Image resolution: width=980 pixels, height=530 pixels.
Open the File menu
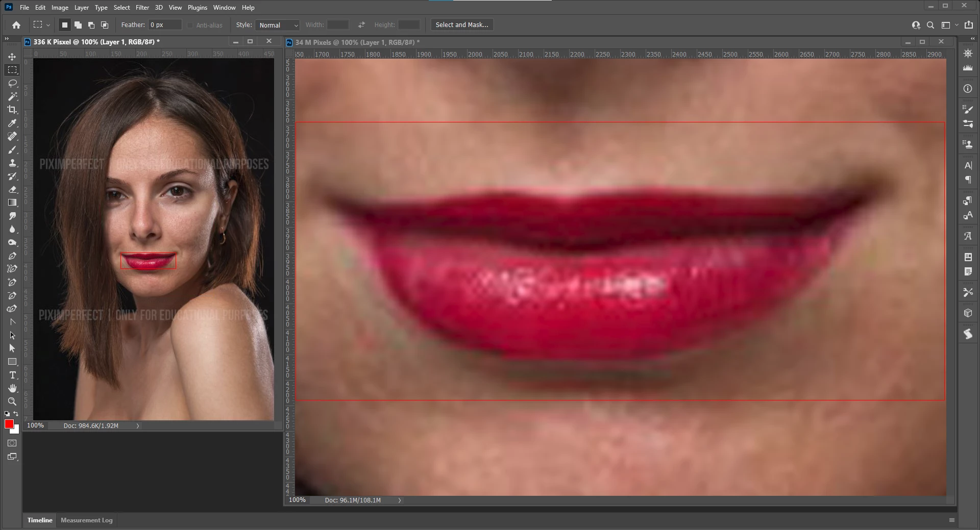point(24,8)
